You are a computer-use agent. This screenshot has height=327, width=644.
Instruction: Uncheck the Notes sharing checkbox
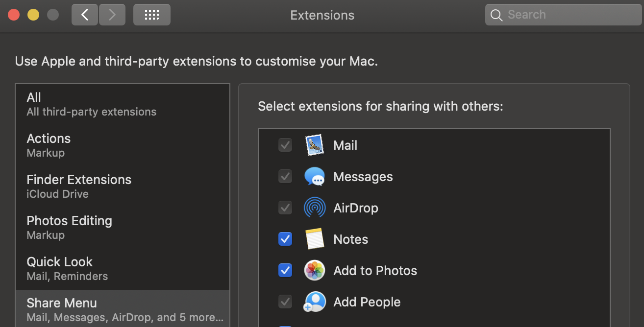pyautogui.click(x=285, y=239)
